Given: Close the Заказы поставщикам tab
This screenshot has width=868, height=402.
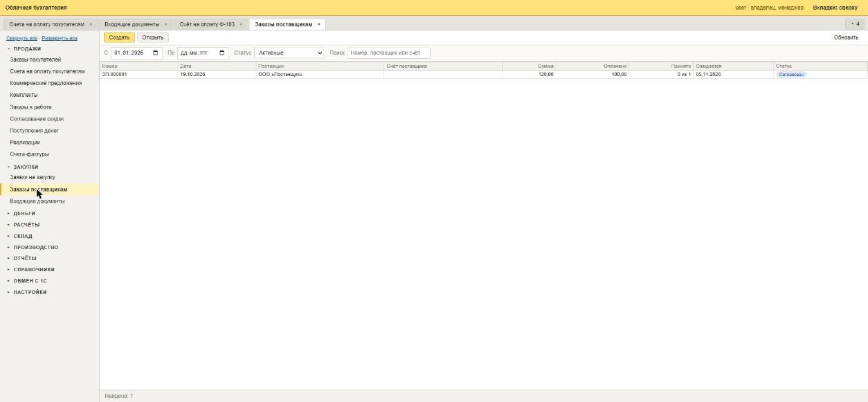Looking at the screenshot, I should [x=318, y=24].
